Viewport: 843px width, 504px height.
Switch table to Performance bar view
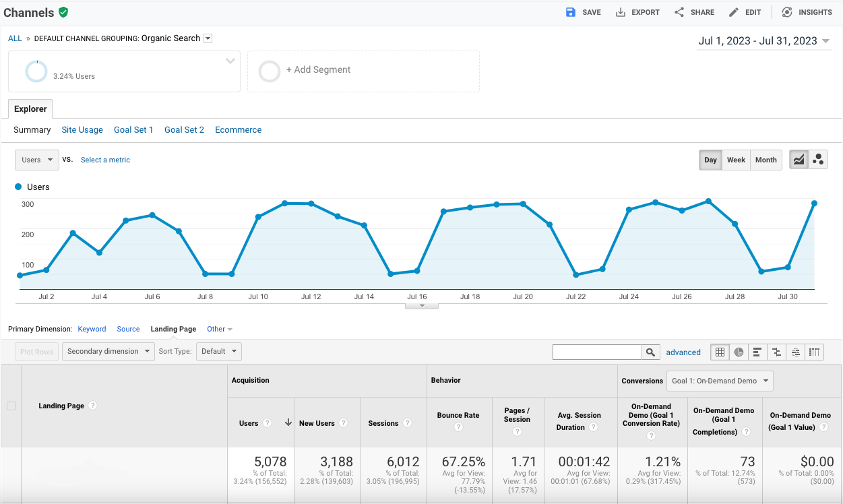(757, 352)
